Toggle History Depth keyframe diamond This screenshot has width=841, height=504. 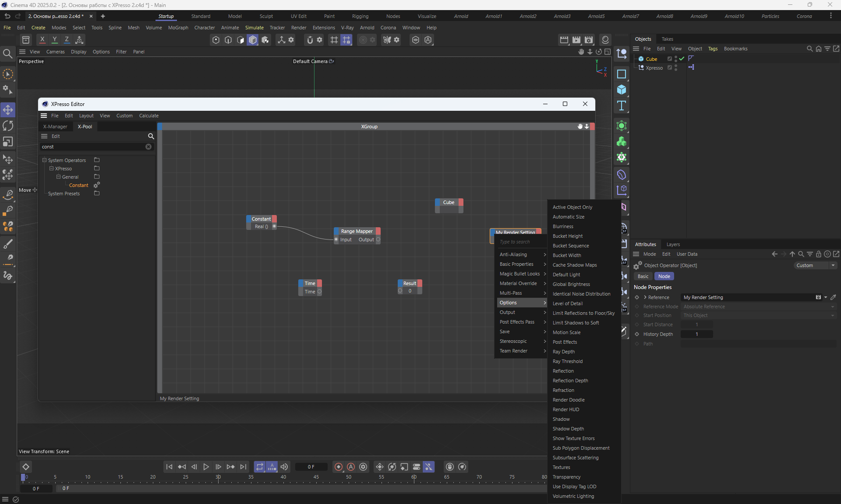(x=637, y=334)
